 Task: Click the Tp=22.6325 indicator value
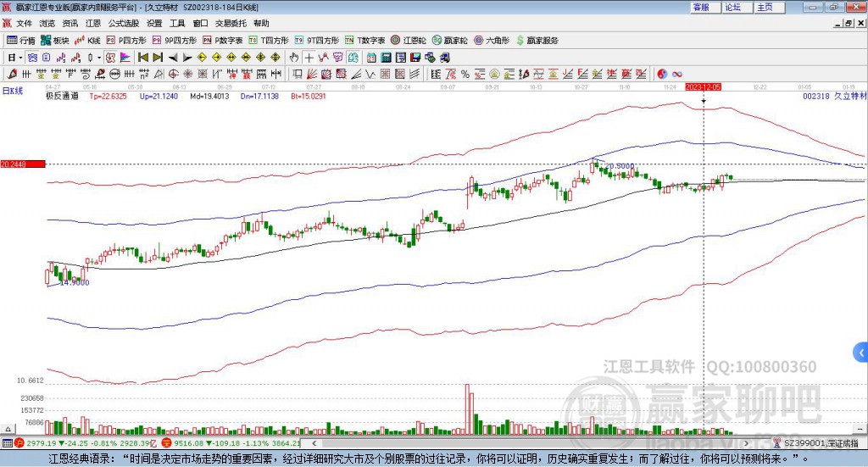point(108,96)
